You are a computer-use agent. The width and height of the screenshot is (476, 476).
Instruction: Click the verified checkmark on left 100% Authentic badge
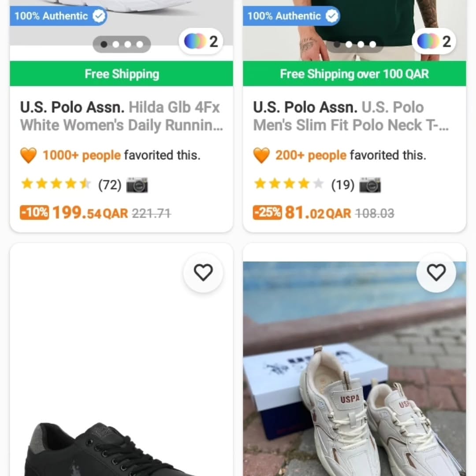pyautogui.click(x=100, y=16)
